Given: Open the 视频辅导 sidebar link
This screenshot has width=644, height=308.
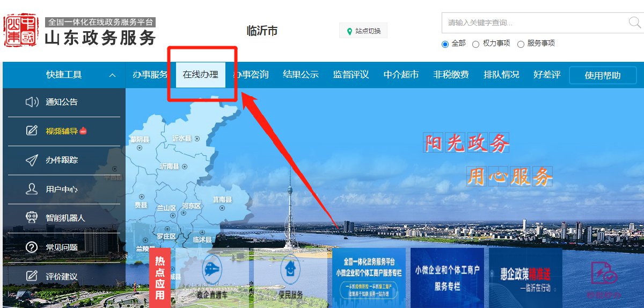Looking at the screenshot, I should click(62, 131).
